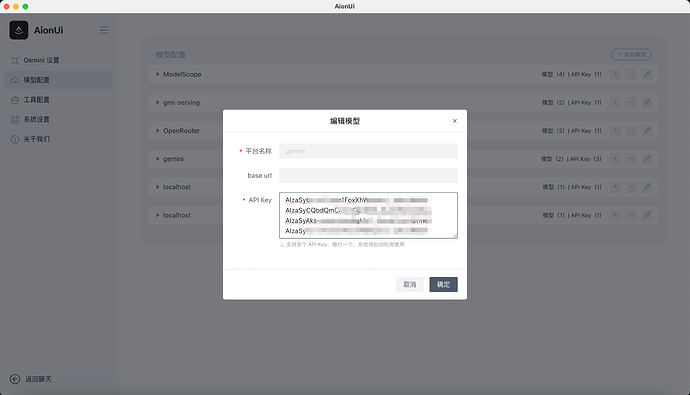Viewport: 690px width, 395px height.
Task: Remove ModelScope with the minus icon
Action: (x=631, y=74)
